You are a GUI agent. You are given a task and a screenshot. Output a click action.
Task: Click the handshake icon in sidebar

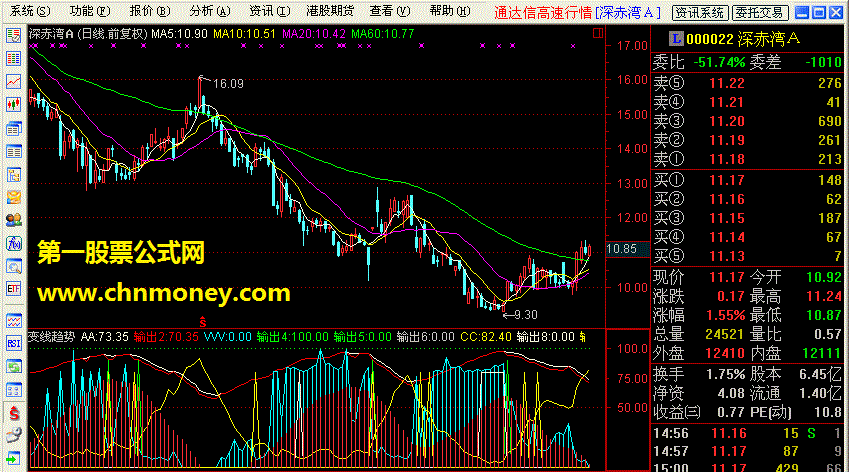click(14, 198)
